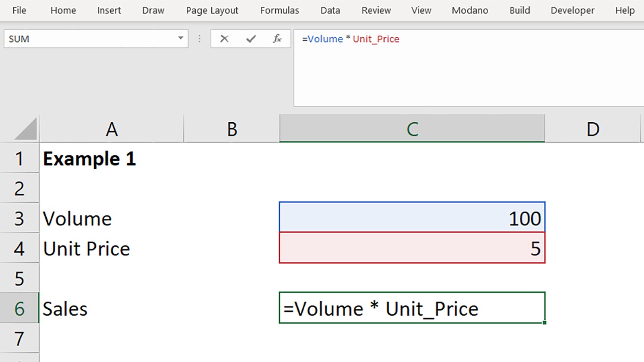644x362 pixels.
Task: Open Insert Function fx dialog
Action: click(277, 39)
